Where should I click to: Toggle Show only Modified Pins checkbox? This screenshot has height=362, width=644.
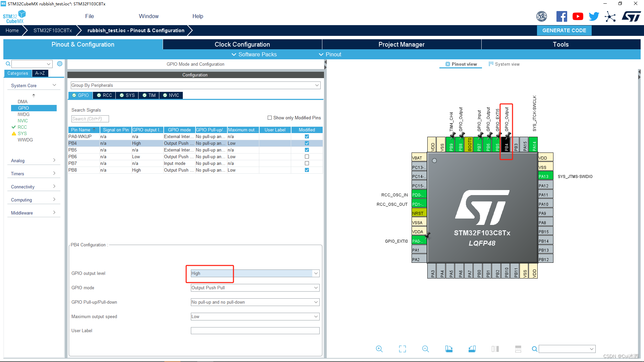tap(269, 118)
